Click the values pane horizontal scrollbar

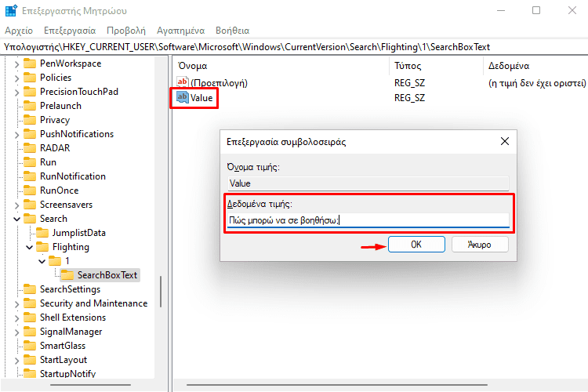click(337, 385)
